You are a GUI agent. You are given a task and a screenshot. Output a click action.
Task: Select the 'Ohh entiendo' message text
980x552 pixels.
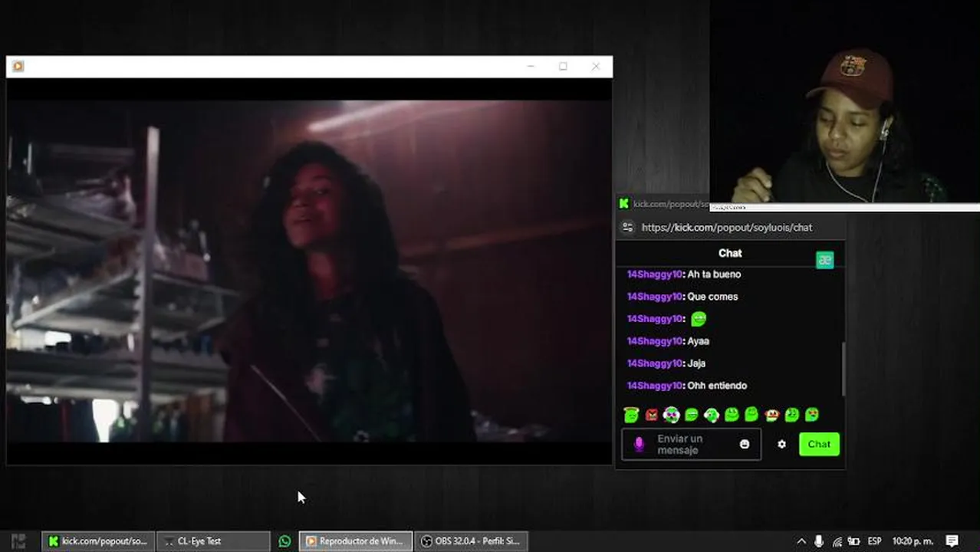point(717,386)
